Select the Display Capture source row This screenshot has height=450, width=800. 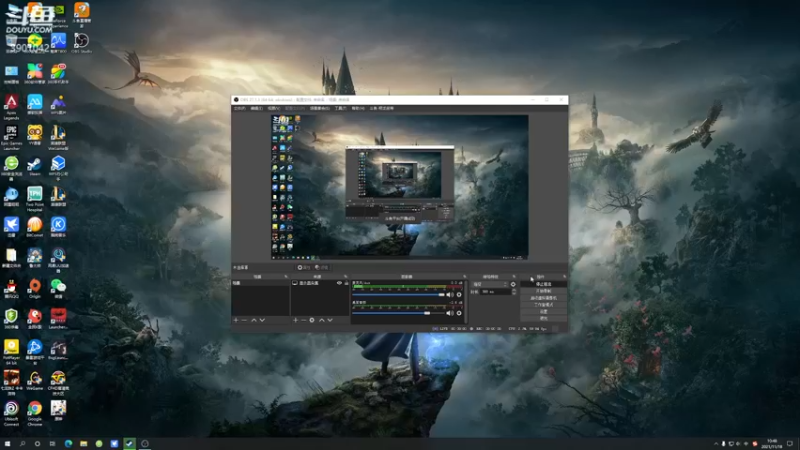tap(320, 283)
